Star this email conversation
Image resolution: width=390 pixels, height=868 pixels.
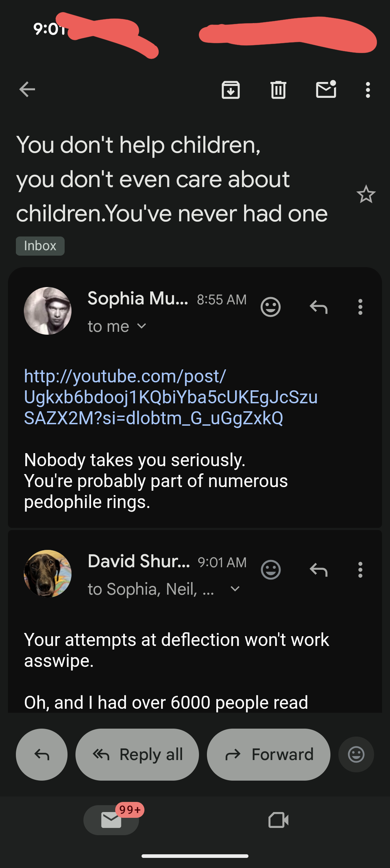point(366,194)
